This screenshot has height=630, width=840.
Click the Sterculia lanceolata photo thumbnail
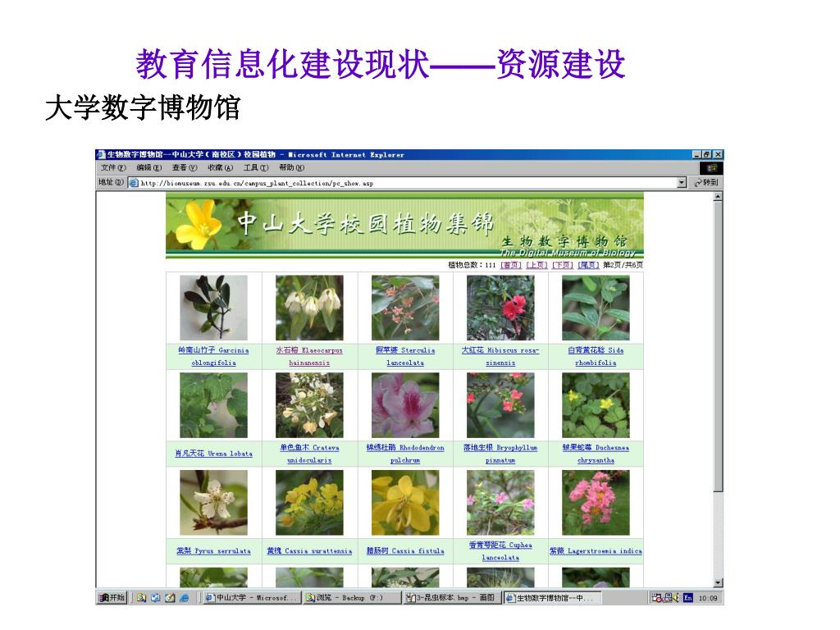(405, 308)
